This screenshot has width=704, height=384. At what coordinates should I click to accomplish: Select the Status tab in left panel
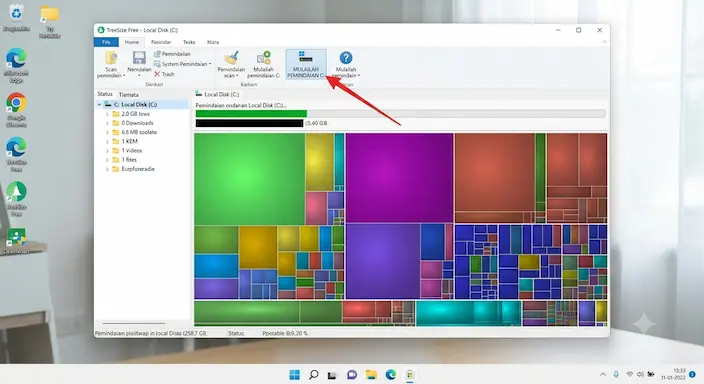click(x=105, y=94)
